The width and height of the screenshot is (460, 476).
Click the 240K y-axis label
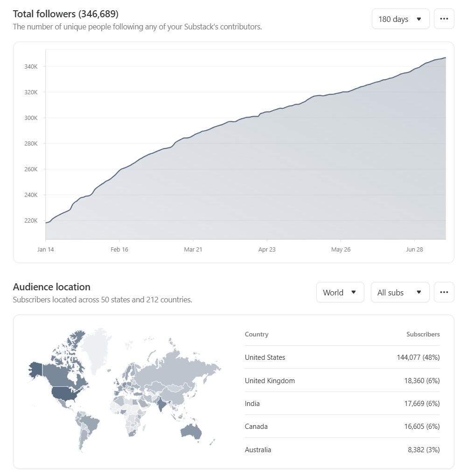tap(31, 195)
